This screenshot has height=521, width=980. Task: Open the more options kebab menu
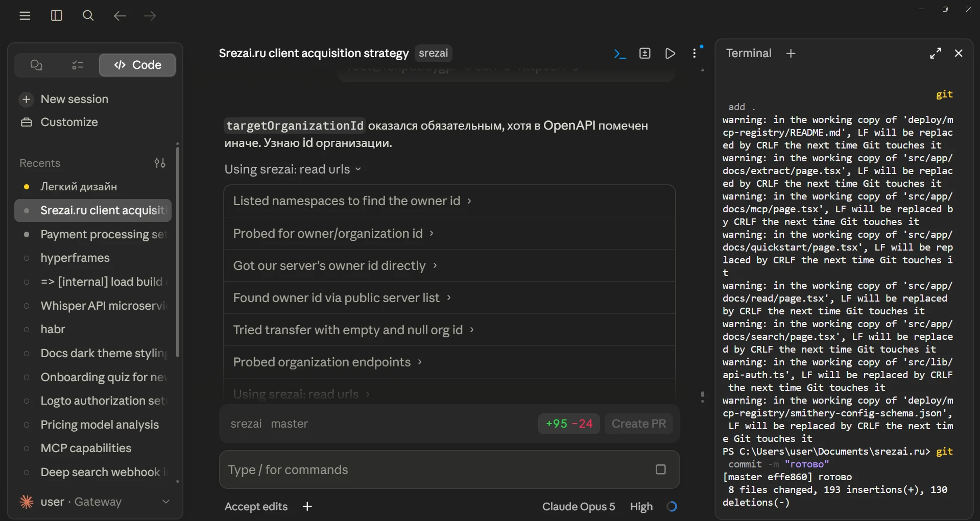[x=695, y=54]
